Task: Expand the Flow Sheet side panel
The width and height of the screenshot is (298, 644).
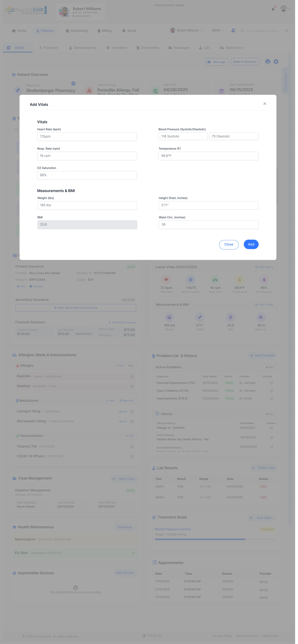Action: click(x=286, y=81)
